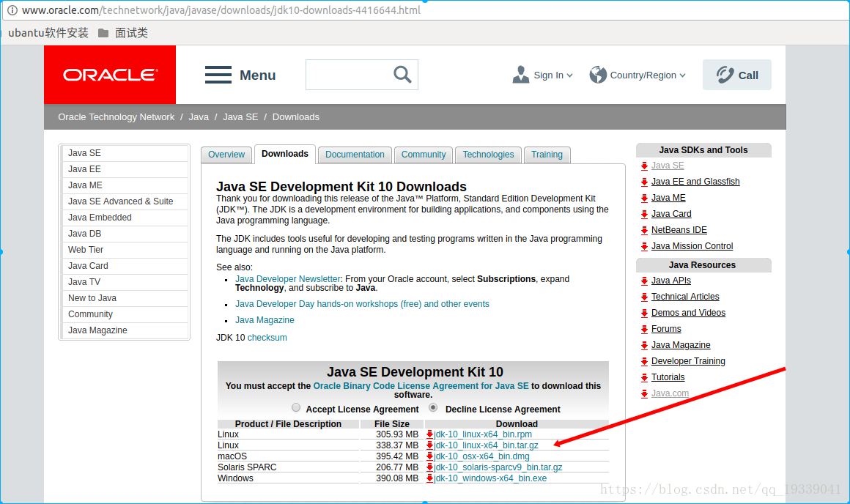The height and width of the screenshot is (504, 850).
Task: Click the Sign In user icon
Action: [x=520, y=75]
